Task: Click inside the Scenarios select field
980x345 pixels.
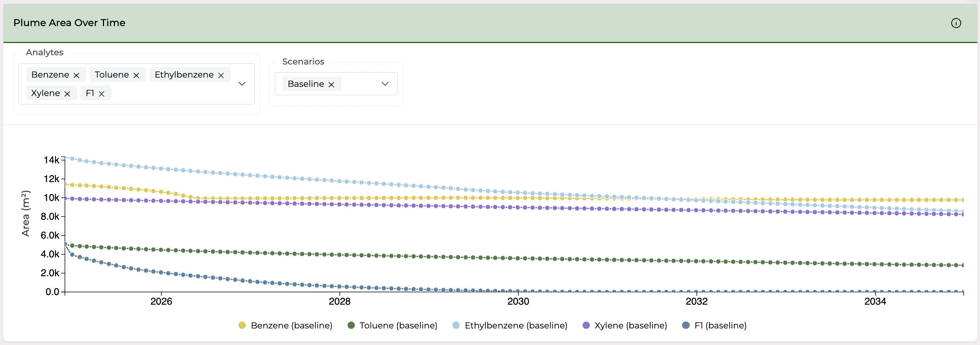Action: pyautogui.click(x=336, y=84)
